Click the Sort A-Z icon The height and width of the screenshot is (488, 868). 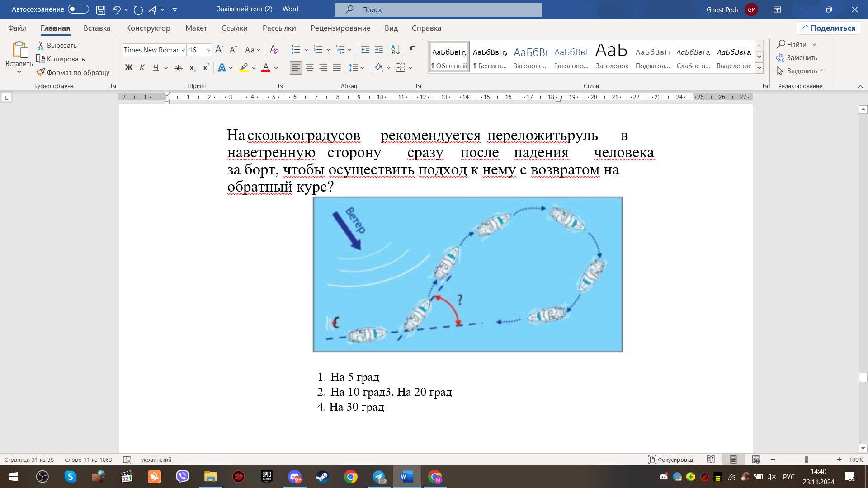(x=395, y=50)
